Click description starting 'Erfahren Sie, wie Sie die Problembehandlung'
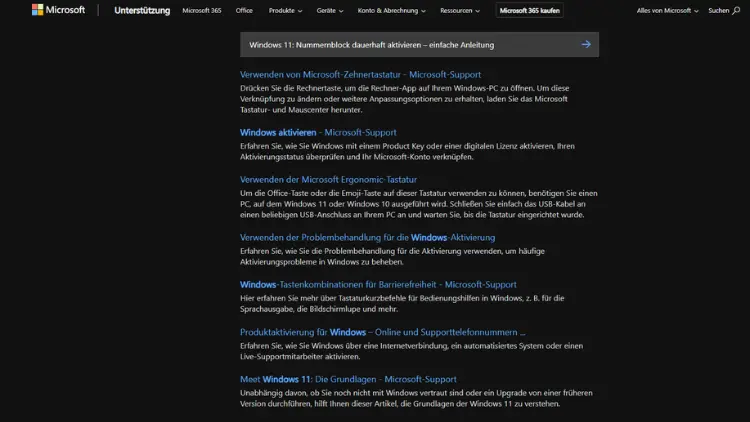The width and height of the screenshot is (750, 422). pyautogui.click(x=392, y=256)
